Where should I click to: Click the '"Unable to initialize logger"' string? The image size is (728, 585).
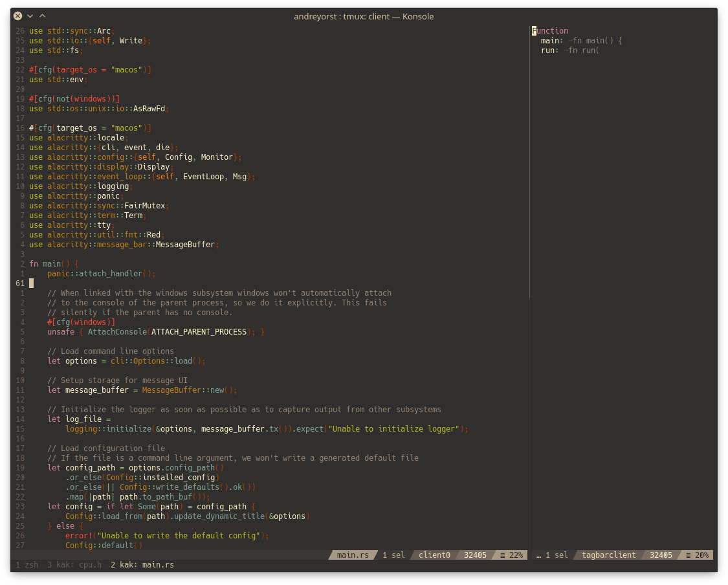393,429
